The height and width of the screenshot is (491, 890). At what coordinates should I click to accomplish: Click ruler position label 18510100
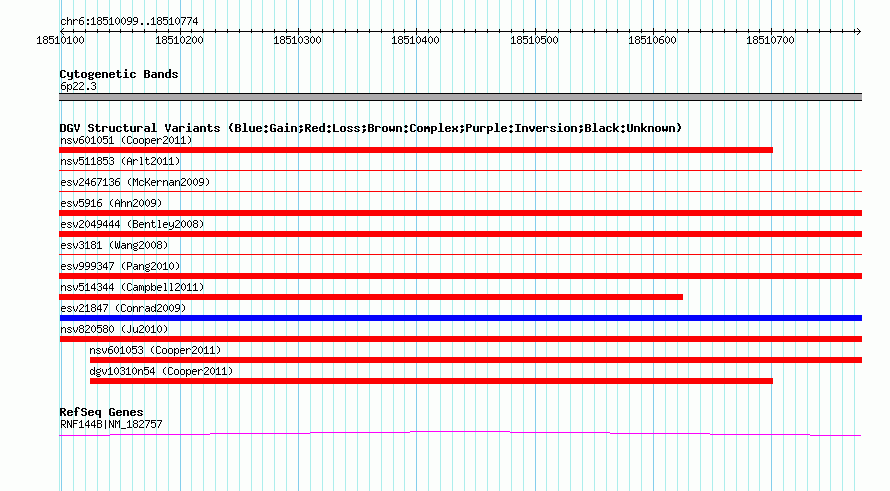click(60, 40)
